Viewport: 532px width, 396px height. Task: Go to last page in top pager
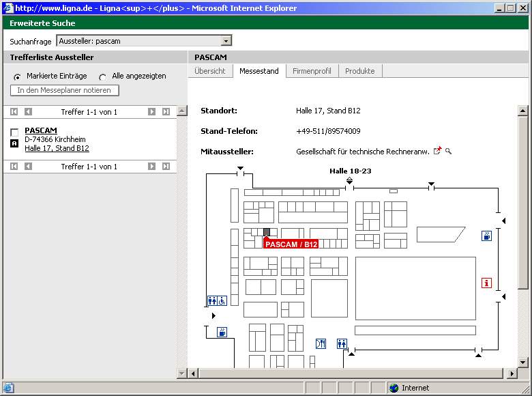(166, 112)
